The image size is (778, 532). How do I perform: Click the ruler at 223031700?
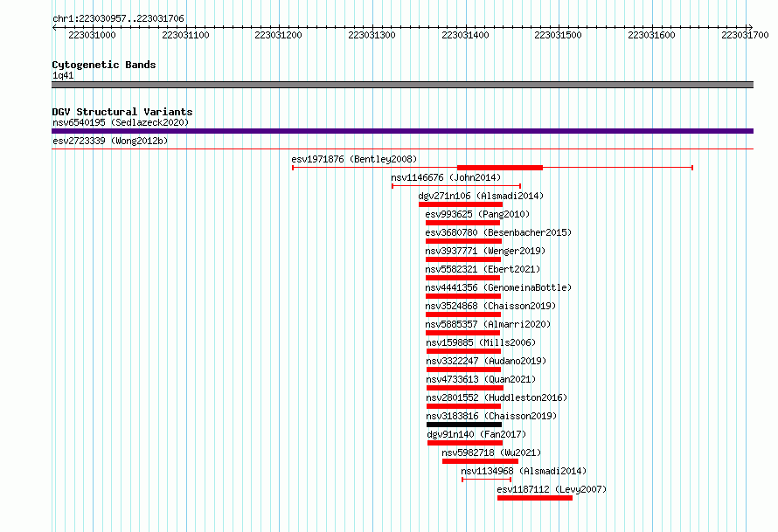pyautogui.click(x=745, y=35)
